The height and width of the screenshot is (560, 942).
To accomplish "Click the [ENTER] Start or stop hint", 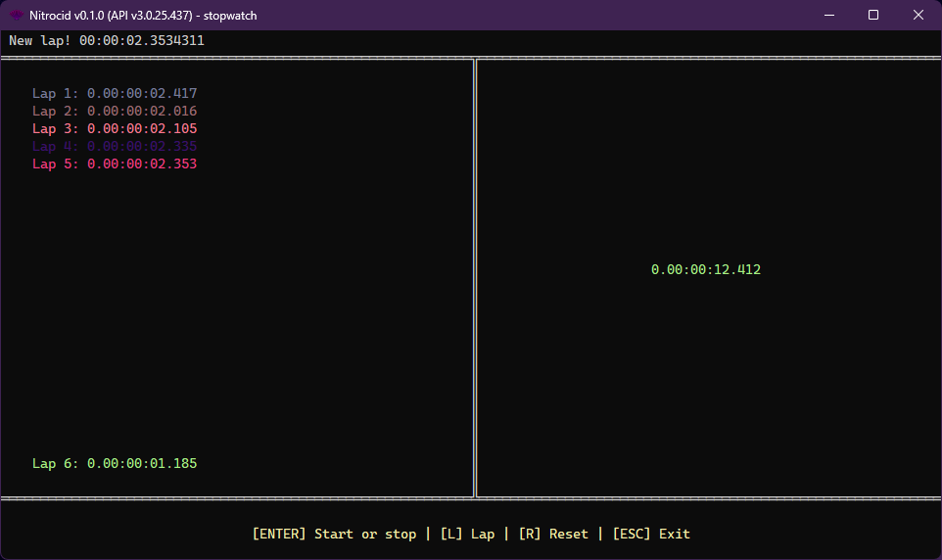I will click(x=334, y=534).
